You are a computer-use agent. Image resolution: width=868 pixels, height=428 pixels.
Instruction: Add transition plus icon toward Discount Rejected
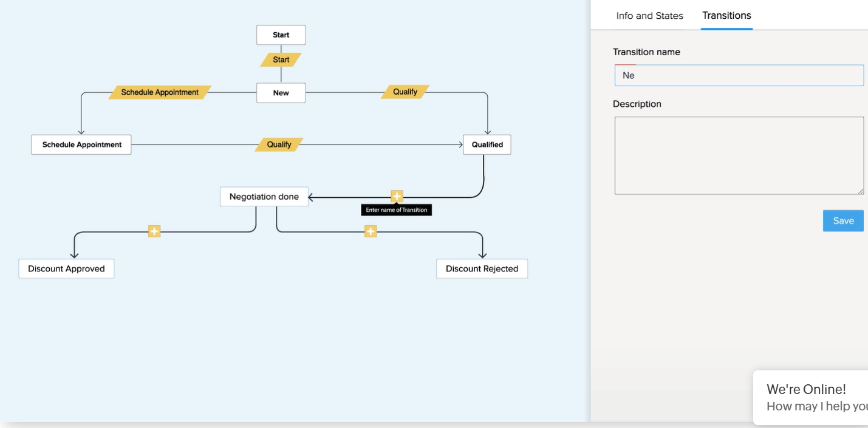[371, 231]
